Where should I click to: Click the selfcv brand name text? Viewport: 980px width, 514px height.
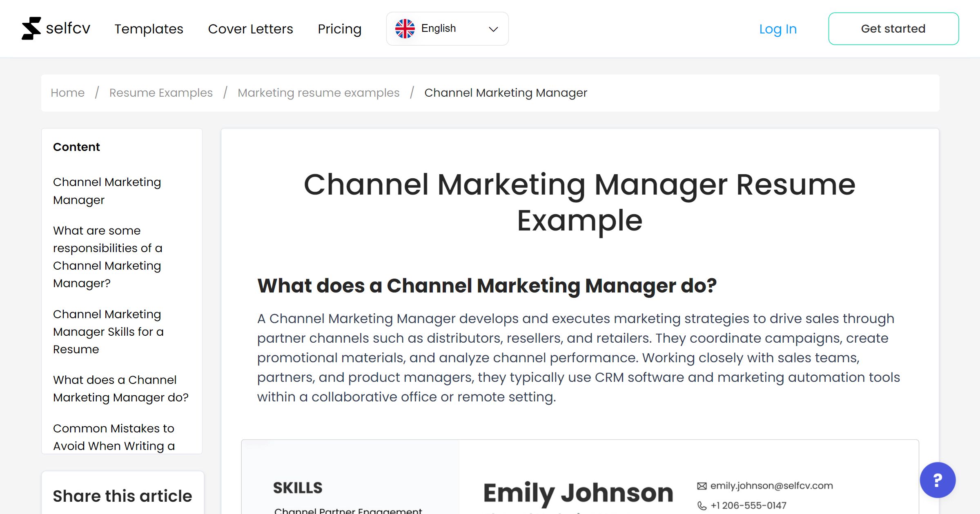68,29
